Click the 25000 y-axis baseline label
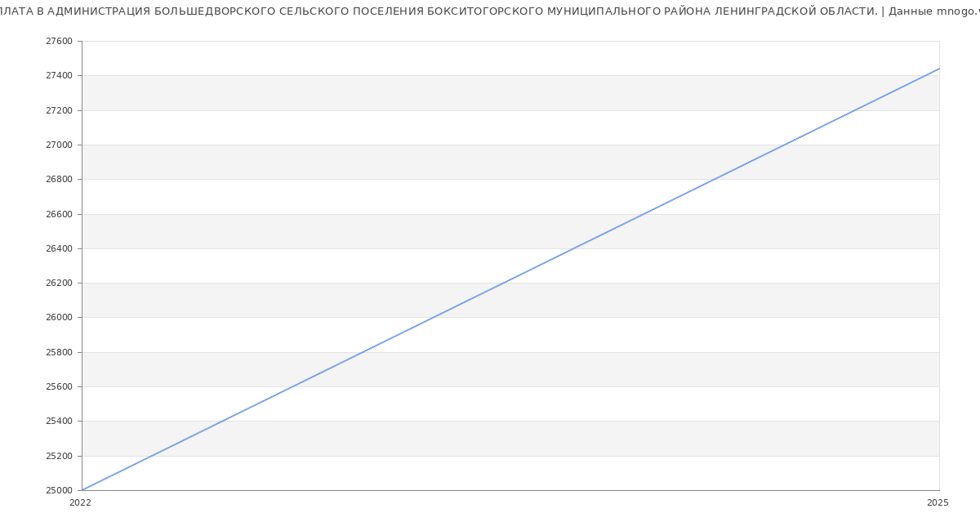The height and width of the screenshot is (531, 980). 59,490
